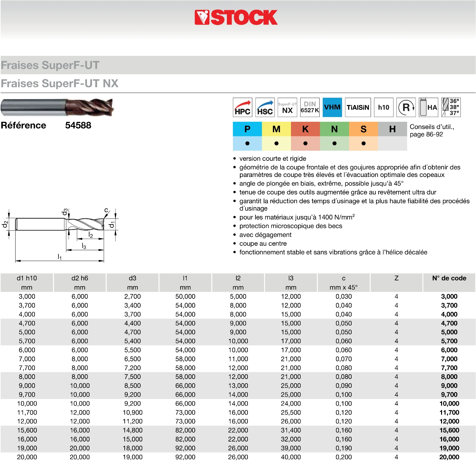Click the STOCK logo at top

(236, 17)
